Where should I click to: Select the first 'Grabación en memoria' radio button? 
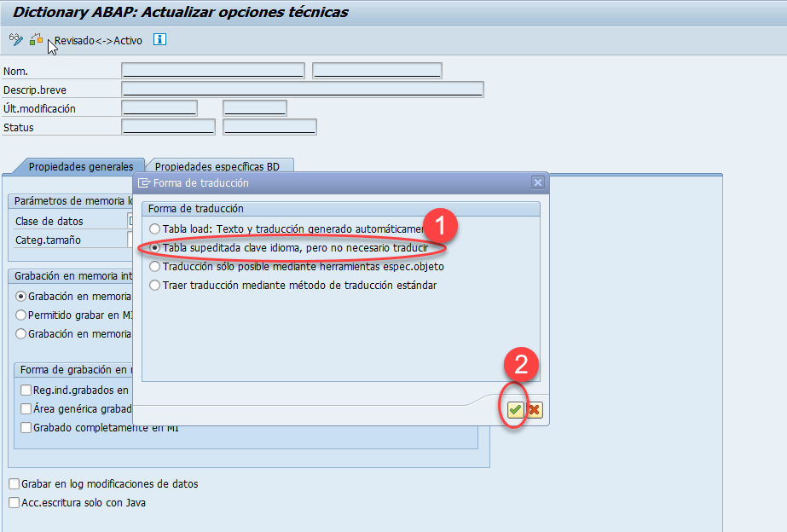[20, 297]
